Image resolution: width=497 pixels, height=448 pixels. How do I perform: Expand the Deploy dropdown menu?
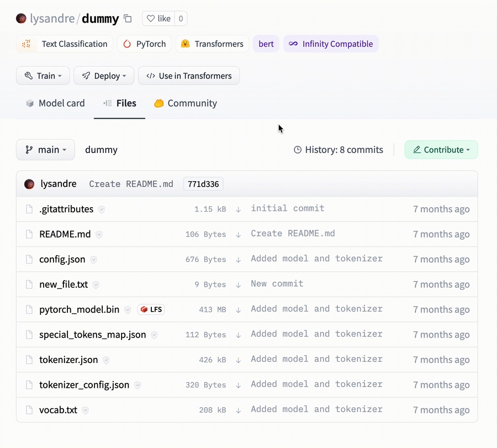pos(104,76)
